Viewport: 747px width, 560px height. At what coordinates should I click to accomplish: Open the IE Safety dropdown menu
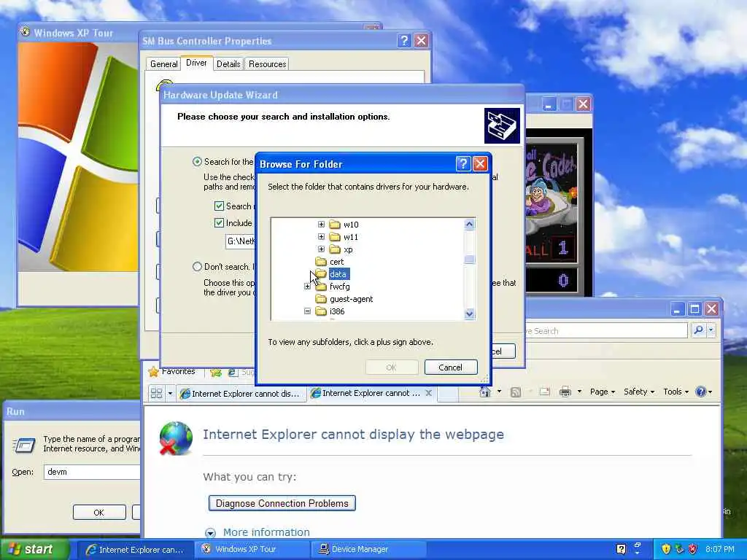[x=639, y=392]
